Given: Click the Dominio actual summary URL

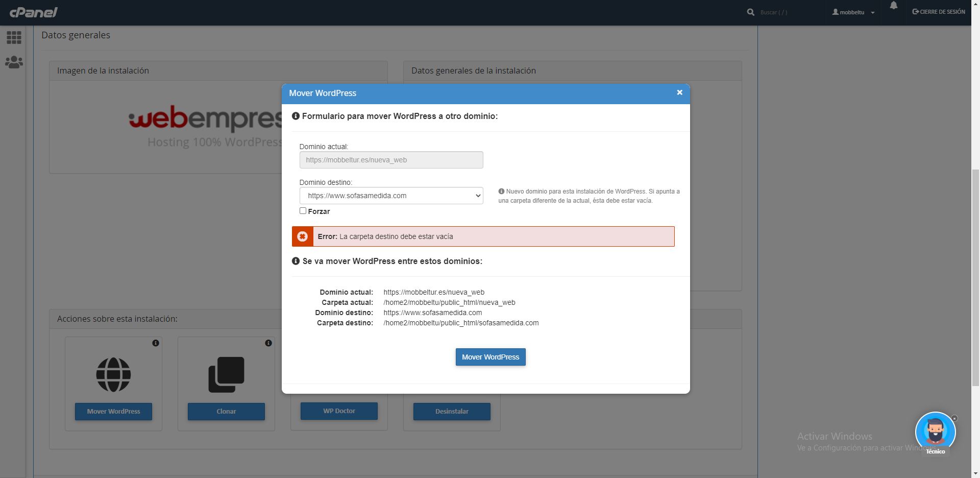Looking at the screenshot, I should tap(434, 292).
